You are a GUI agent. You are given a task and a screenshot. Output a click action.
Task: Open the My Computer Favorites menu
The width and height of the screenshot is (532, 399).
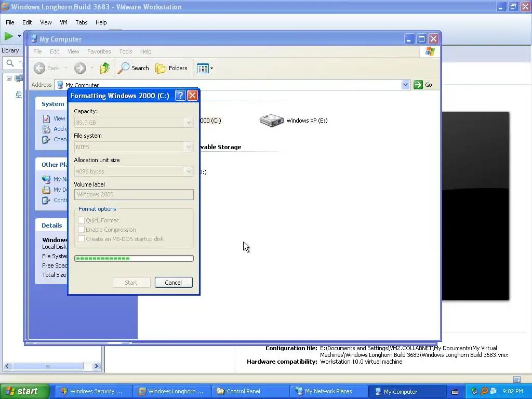coord(99,51)
